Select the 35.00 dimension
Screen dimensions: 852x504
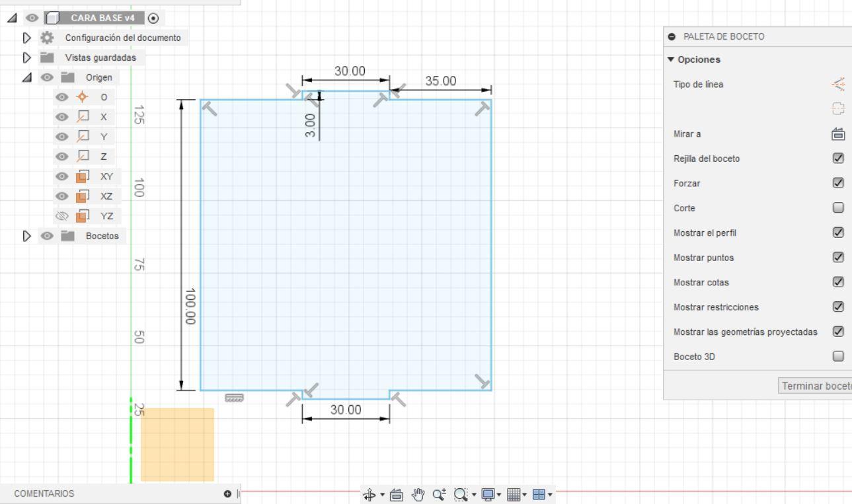coord(441,81)
